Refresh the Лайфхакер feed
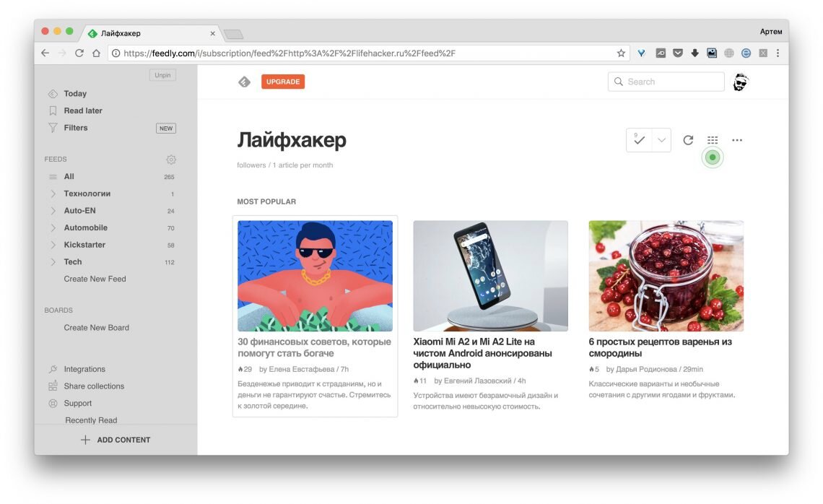The width and height of the screenshot is (823, 504). [x=688, y=140]
